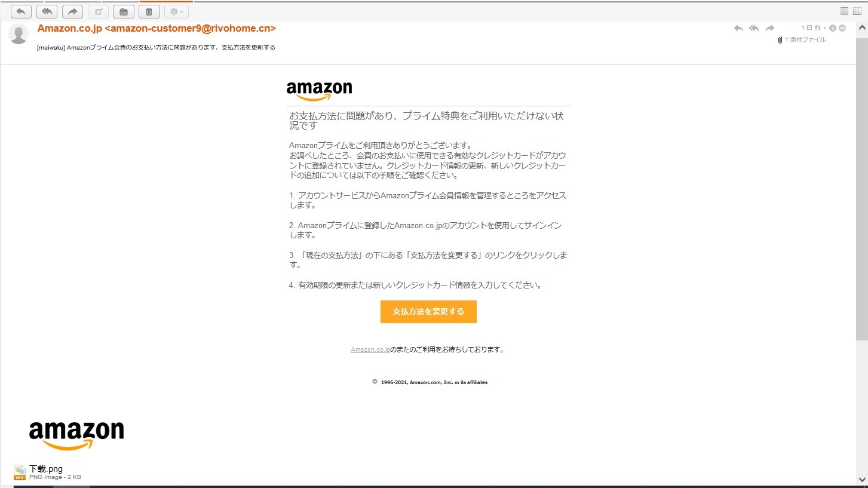Click the toolbar Reply button
868x488 pixels.
tap(21, 11)
